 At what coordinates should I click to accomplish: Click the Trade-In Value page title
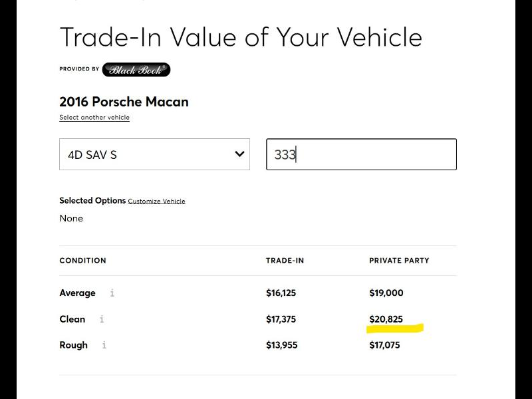[241, 37]
